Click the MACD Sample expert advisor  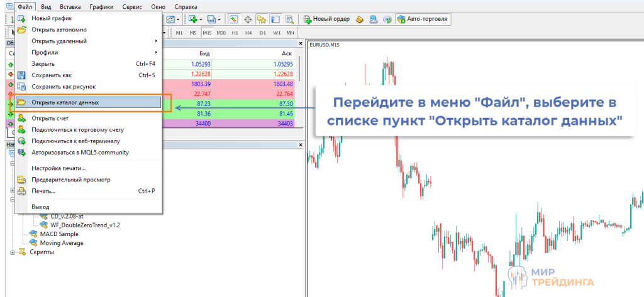(60, 234)
